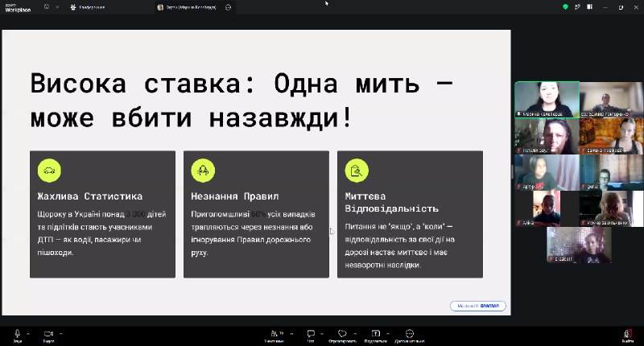
Task: Click the Leave meeting button
Action: (x=627, y=334)
